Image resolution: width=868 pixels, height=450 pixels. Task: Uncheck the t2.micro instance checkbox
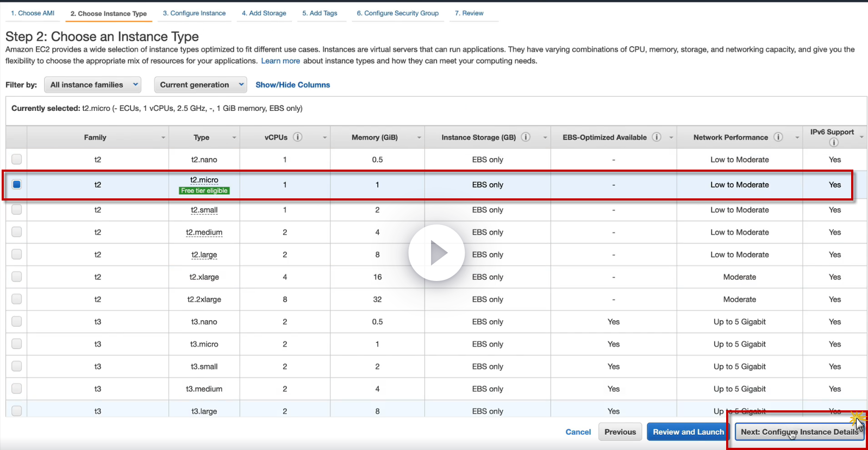pyautogui.click(x=17, y=185)
